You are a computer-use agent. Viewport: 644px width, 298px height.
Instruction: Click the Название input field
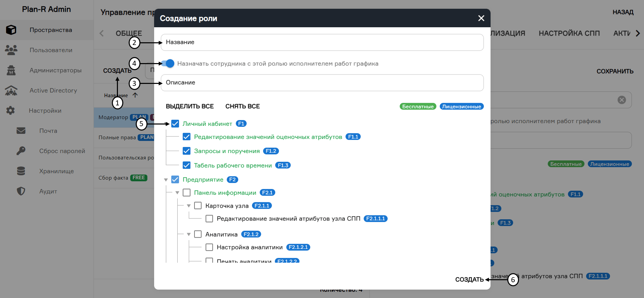pos(322,42)
